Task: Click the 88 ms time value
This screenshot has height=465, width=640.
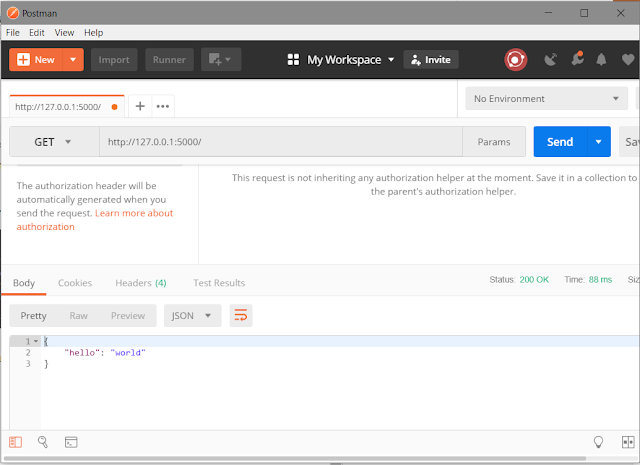Action: click(x=600, y=279)
